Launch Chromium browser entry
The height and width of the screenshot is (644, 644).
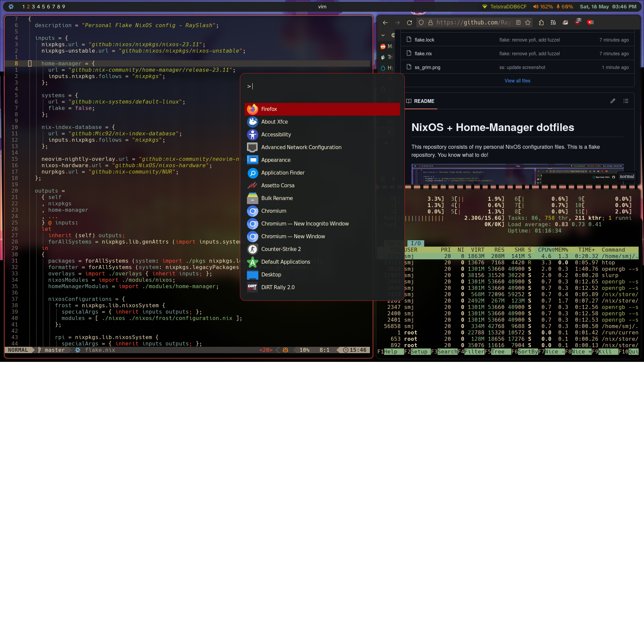[322, 211]
